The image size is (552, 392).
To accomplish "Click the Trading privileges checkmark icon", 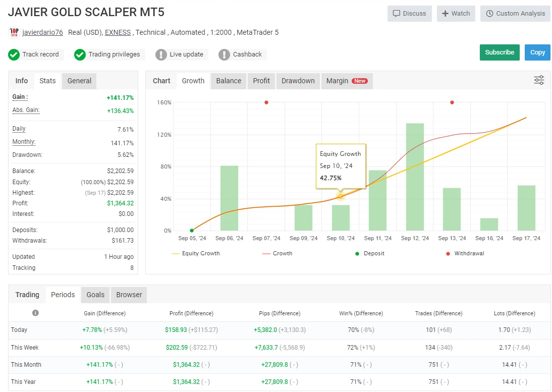I will [x=80, y=54].
